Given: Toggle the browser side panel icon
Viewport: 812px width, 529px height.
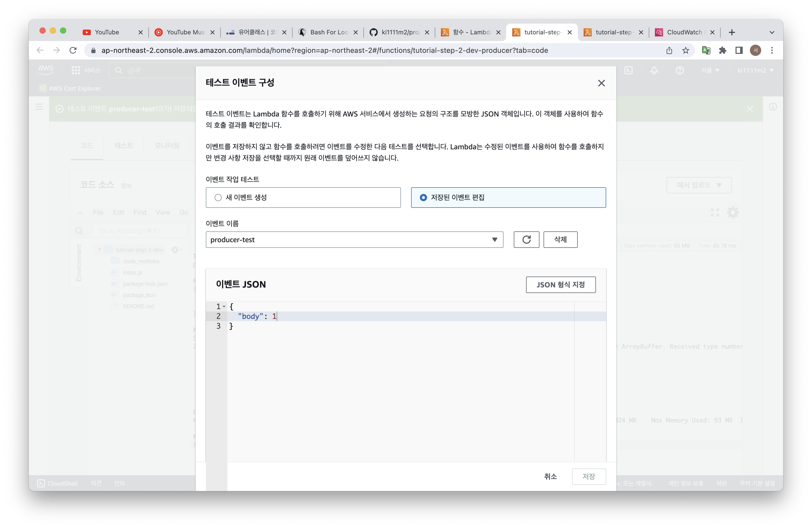Looking at the screenshot, I should point(739,51).
